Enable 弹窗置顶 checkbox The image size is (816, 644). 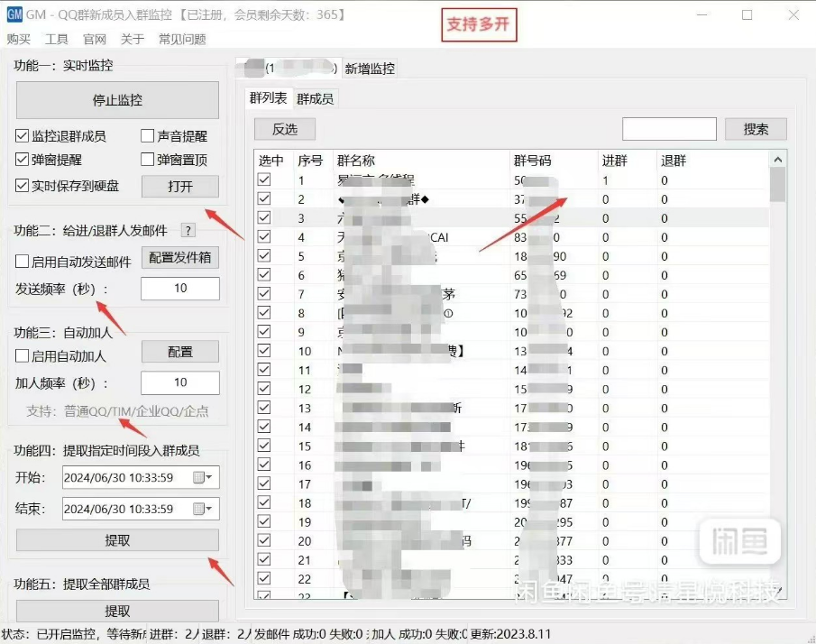[147, 160]
